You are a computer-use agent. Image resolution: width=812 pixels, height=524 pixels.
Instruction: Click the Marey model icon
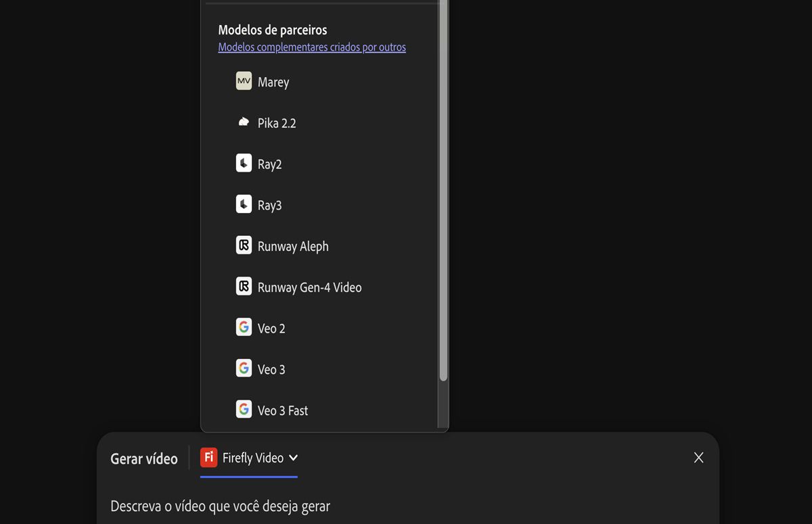[x=244, y=81]
